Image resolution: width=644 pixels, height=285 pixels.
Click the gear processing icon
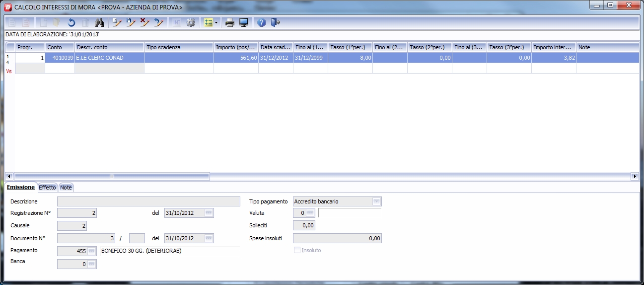click(x=191, y=22)
